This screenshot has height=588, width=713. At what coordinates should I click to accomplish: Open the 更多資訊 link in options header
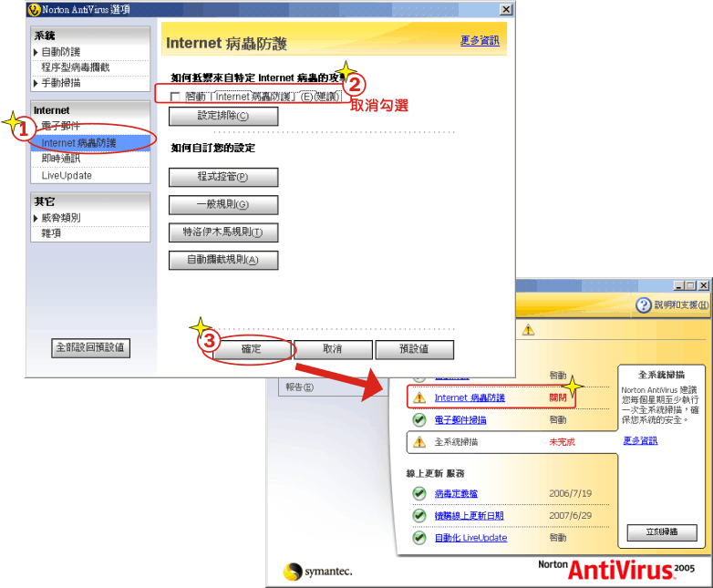tap(480, 40)
